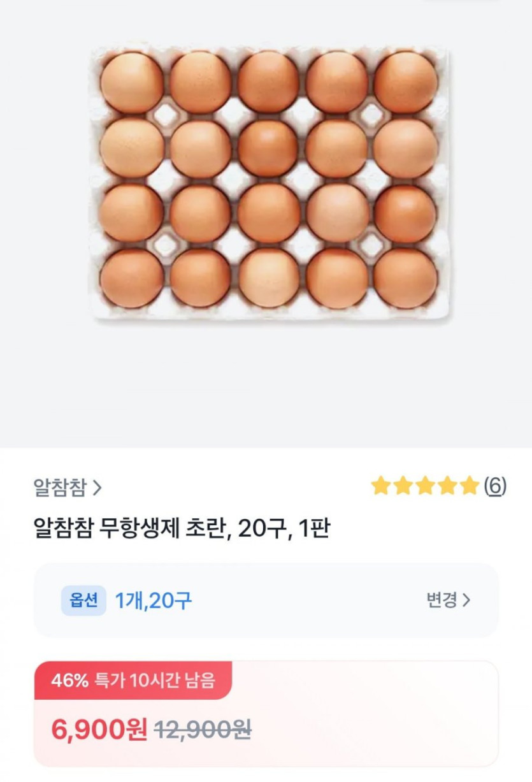The image size is (532, 782).
Task: Click the crossed-out 12,900원 original price
Action: (203, 729)
